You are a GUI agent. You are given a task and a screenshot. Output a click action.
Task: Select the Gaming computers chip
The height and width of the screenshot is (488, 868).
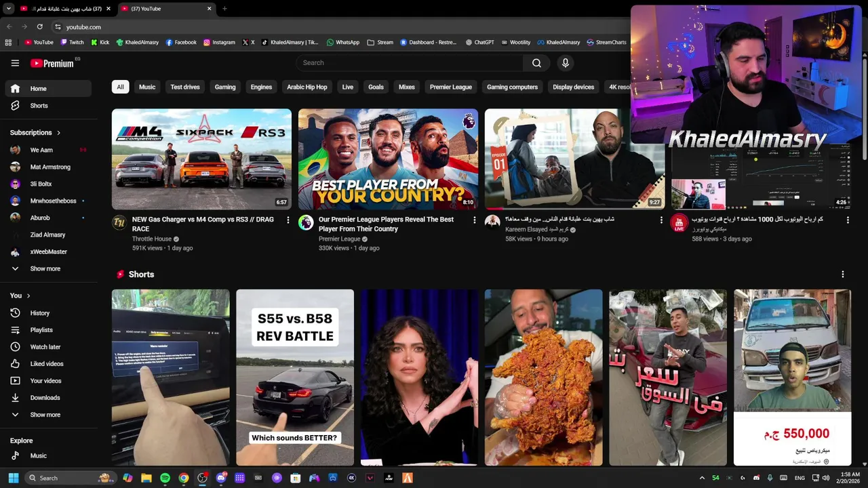point(512,87)
